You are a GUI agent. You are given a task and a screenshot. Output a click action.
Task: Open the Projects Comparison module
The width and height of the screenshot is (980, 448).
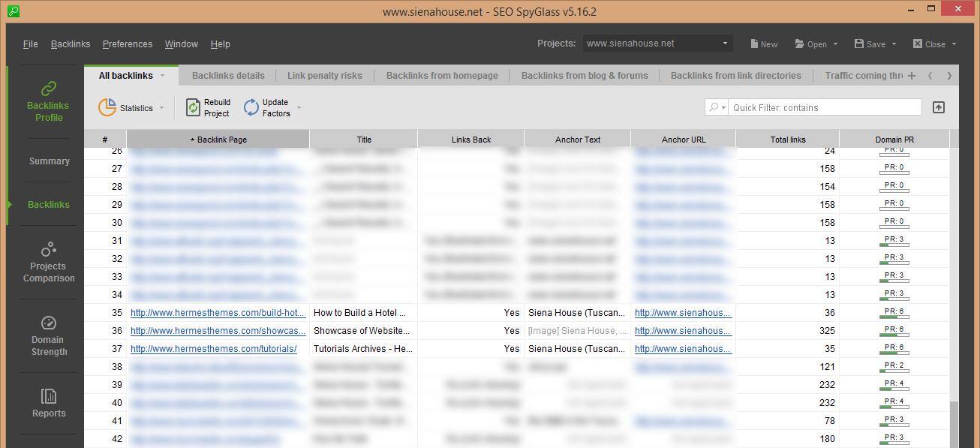pos(49,262)
